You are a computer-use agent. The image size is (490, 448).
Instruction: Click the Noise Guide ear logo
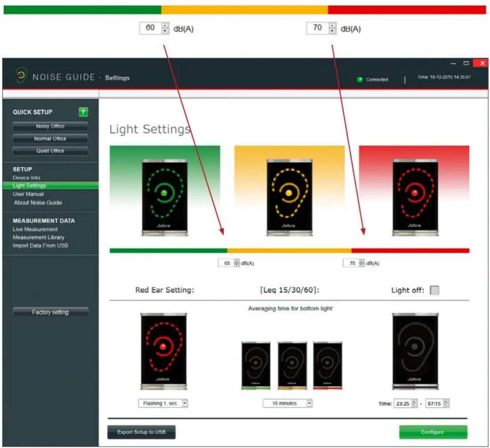[22, 75]
